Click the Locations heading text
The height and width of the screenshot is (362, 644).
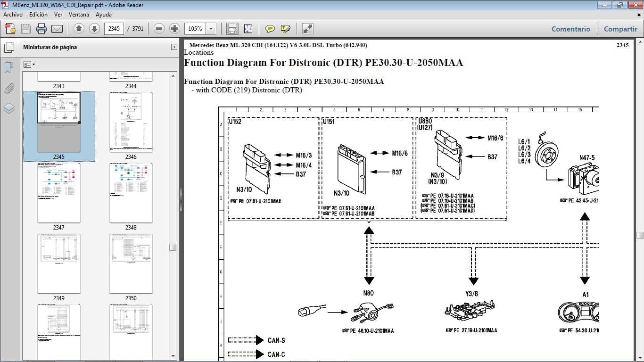(x=198, y=52)
